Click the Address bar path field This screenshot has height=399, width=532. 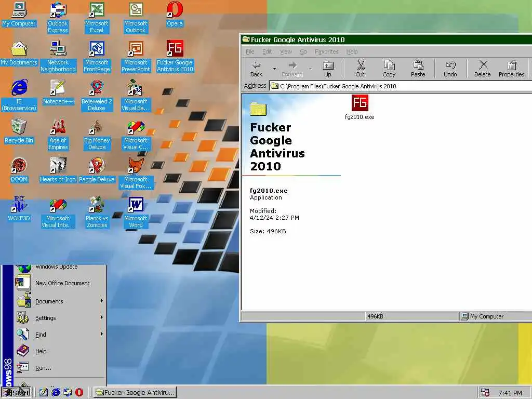(401, 86)
